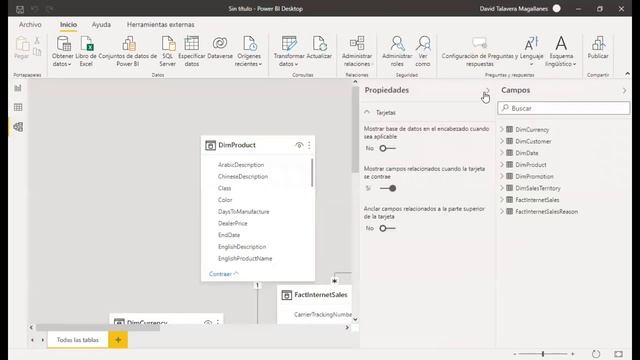Click the zoom in plus button
The image size is (640, 360).
click(573, 354)
